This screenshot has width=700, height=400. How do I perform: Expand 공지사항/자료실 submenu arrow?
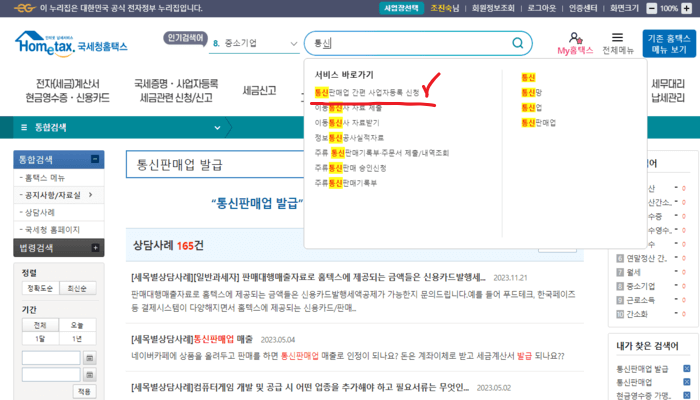(x=91, y=195)
